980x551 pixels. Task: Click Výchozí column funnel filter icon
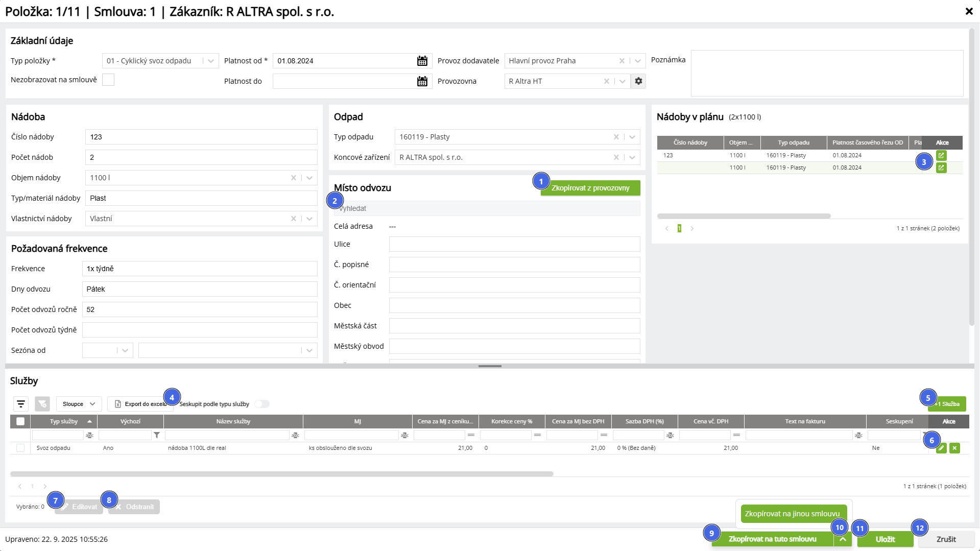click(x=157, y=435)
